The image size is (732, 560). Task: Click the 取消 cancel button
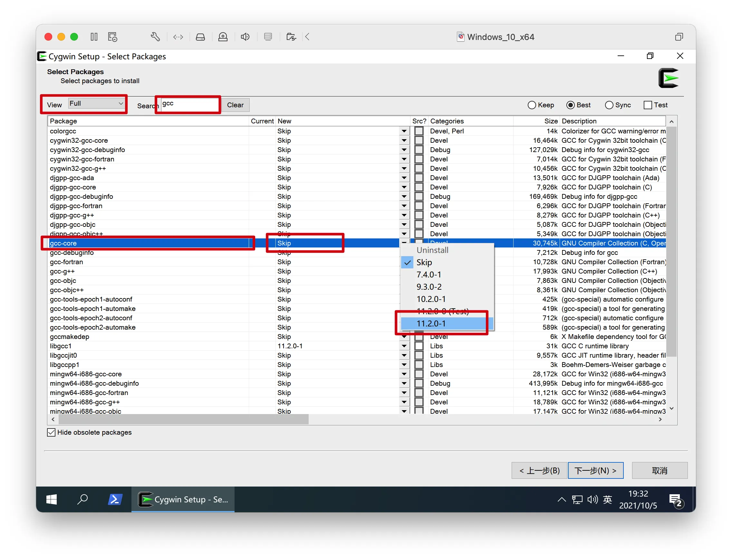659,470
